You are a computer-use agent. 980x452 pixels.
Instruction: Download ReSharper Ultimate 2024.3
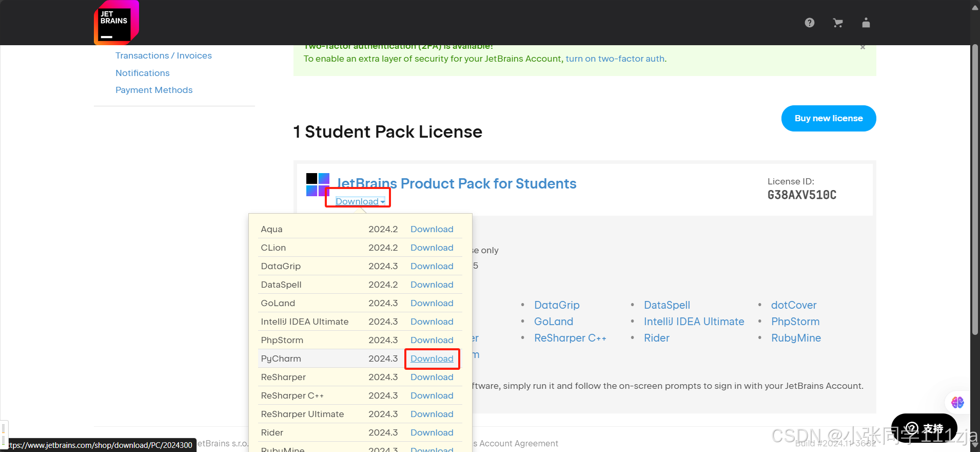(x=432, y=414)
